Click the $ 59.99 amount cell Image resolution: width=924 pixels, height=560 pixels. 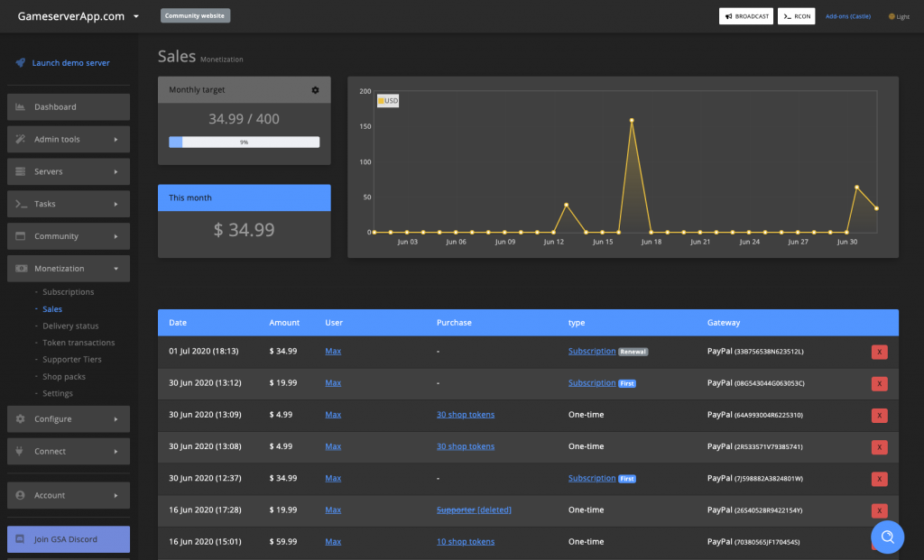(282, 542)
